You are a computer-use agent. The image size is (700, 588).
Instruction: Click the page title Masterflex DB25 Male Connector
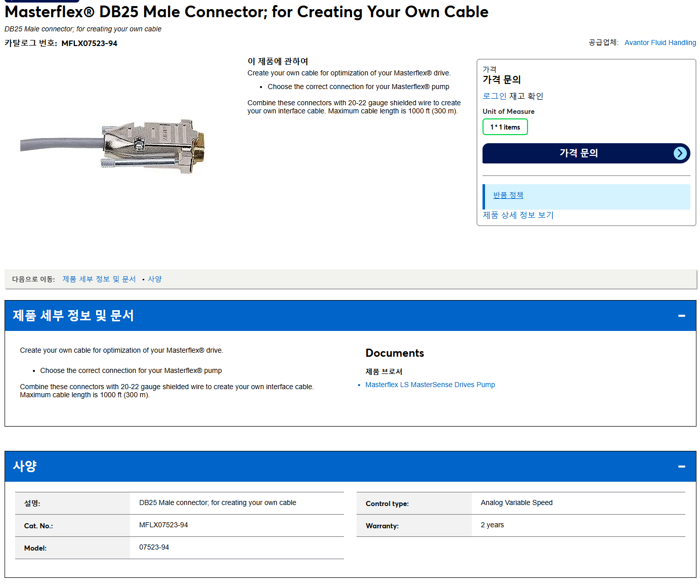click(x=246, y=12)
